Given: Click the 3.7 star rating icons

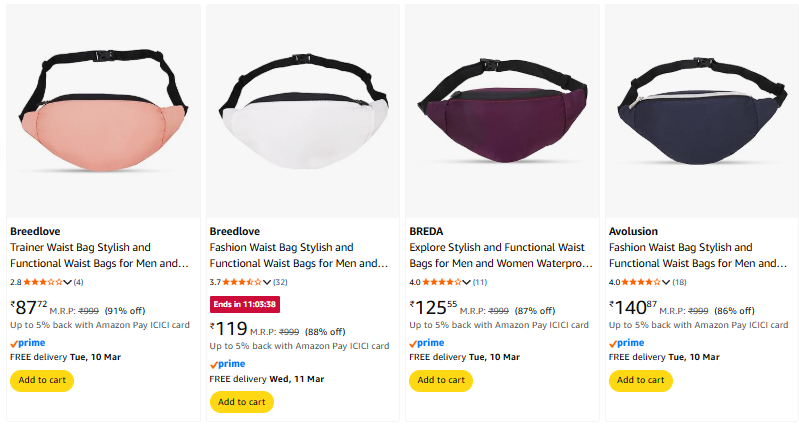Looking at the screenshot, I should pyautogui.click(x=242, y=282).
